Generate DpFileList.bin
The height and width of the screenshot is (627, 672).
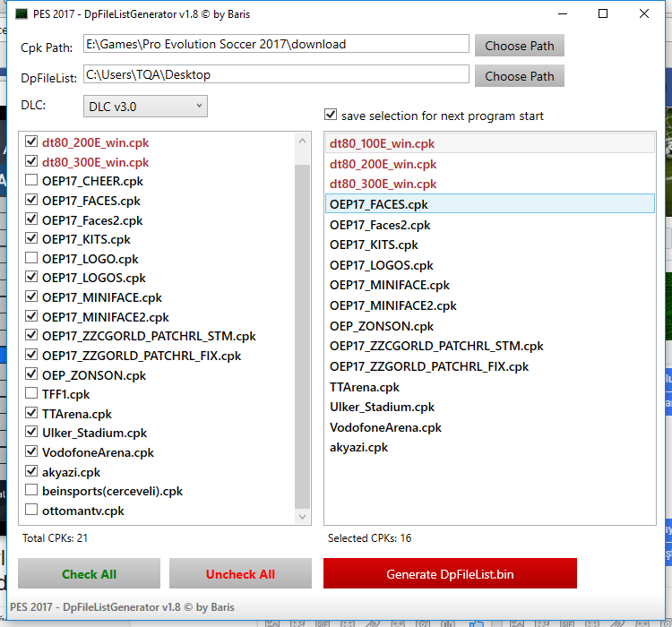450,573
